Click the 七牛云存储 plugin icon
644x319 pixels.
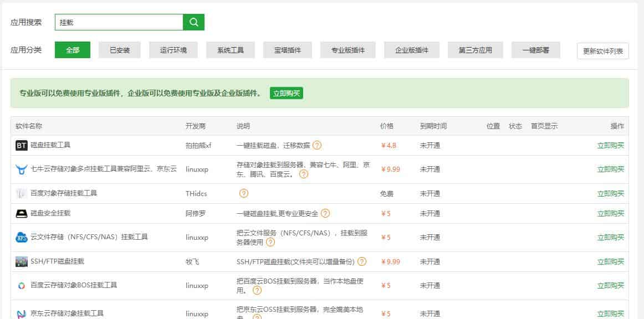[22, 169]
